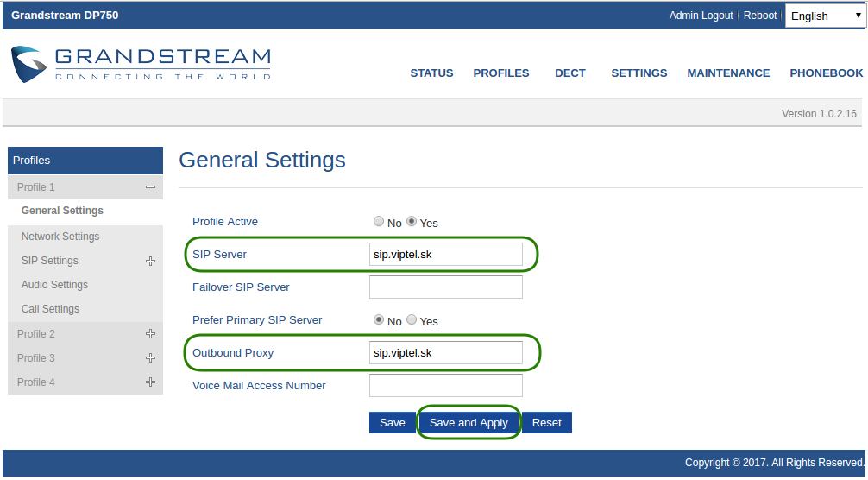Expand Profile 2 plus icon
This screenshot has height=480, width=868.
pos(151,334)
